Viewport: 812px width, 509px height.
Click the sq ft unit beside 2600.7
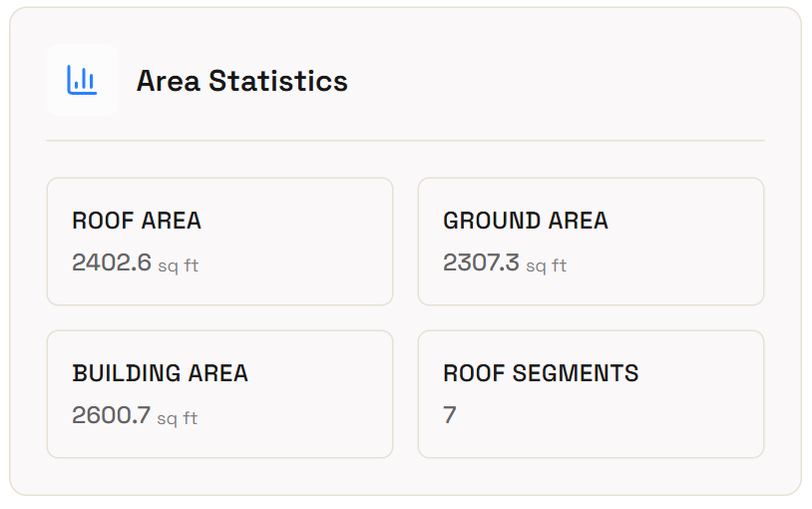tap(178, 418)
